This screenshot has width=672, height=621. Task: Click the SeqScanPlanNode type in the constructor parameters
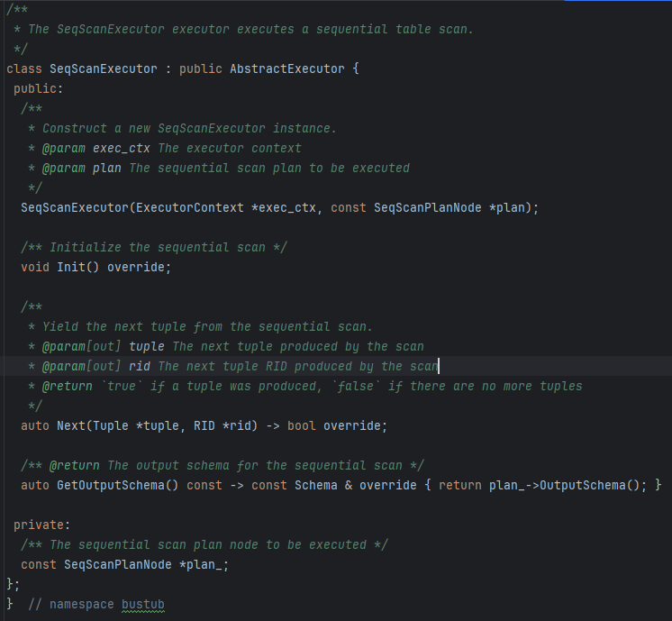[x=427, y=208]
